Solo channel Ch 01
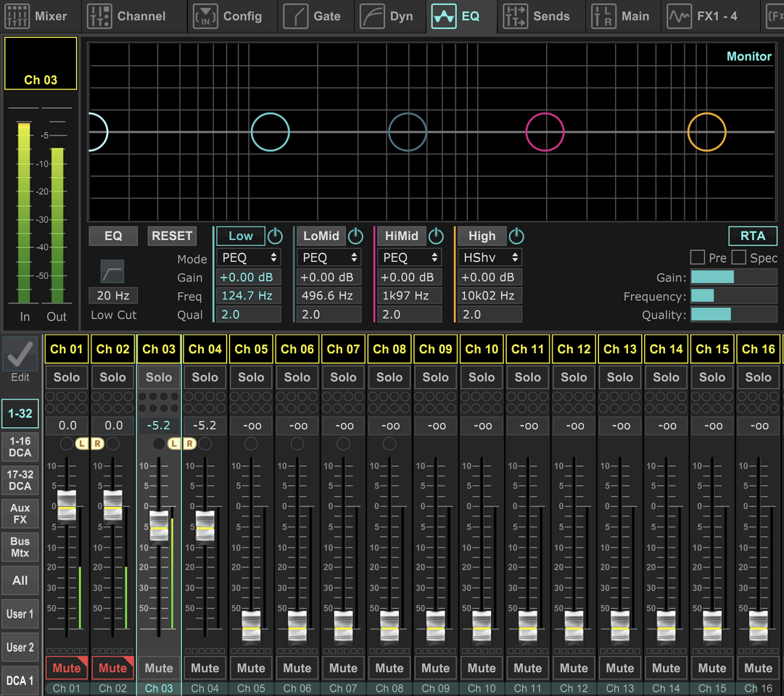The height and width of the screenshot is (696, 784). point(67,377)
